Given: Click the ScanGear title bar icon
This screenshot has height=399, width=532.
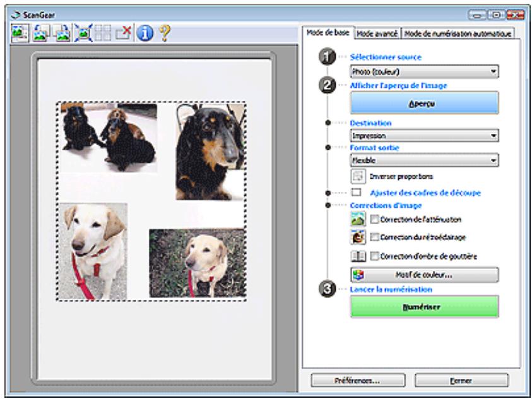Looking at the screenshot, I should (x=16, y=15).
